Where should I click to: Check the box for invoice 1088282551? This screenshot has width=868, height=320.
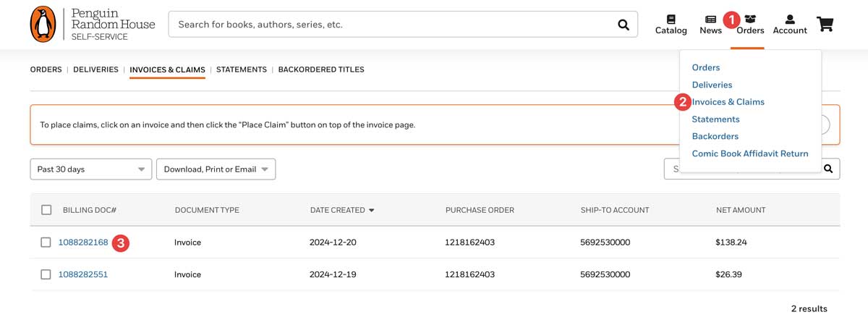46,274
